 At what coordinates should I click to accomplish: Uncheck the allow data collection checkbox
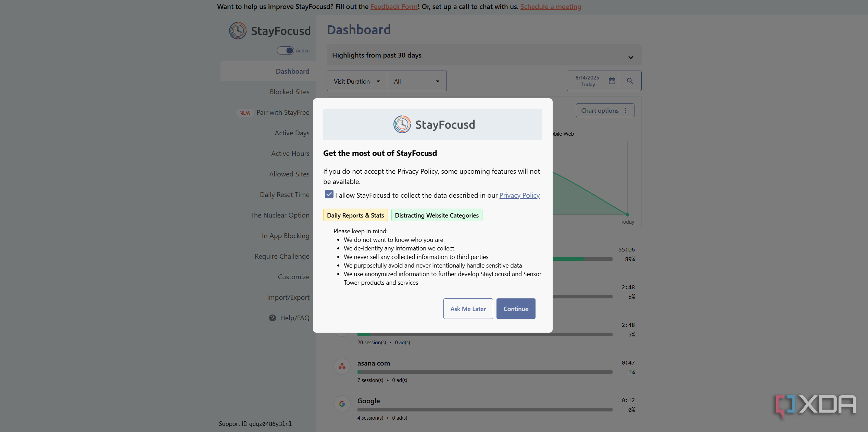329,195
